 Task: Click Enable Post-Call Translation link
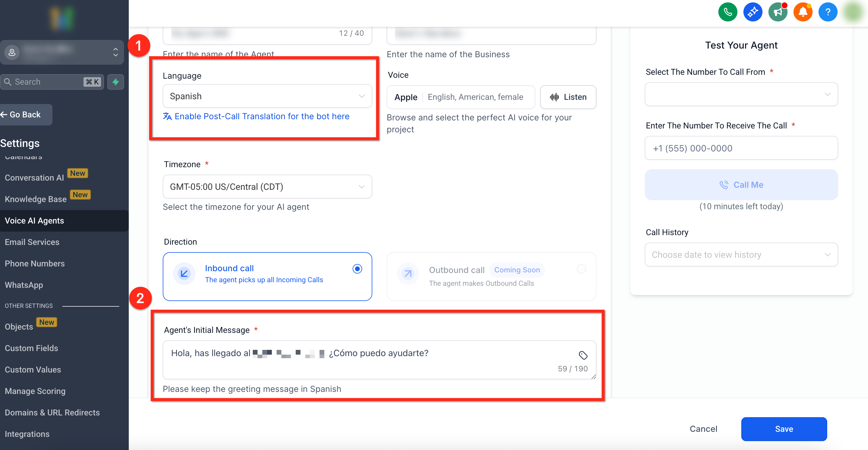point(262,116)
